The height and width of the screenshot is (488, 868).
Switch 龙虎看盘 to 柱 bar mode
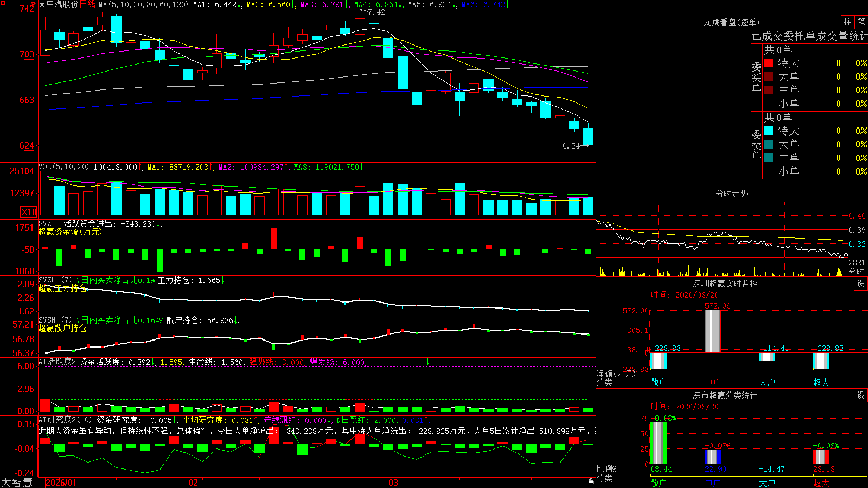tap(847, 22)
